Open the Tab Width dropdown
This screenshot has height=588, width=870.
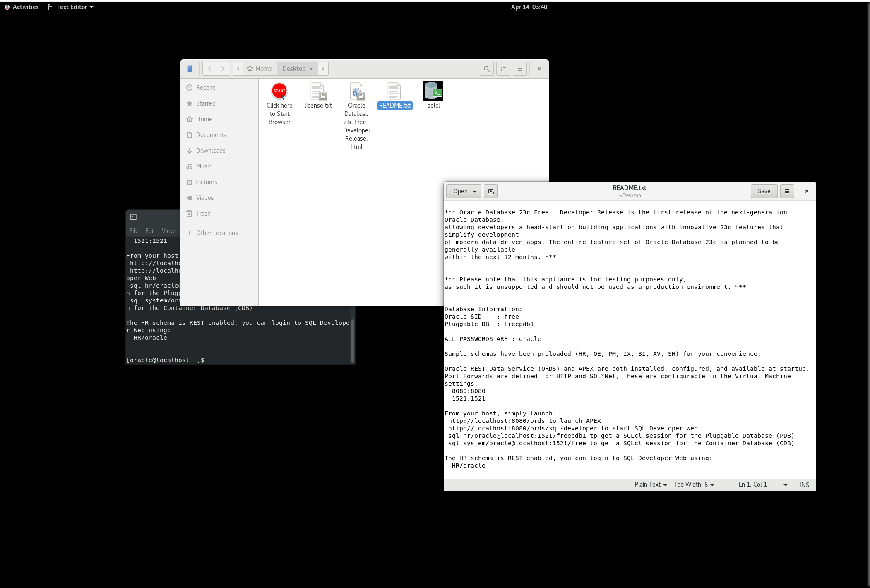694,485
